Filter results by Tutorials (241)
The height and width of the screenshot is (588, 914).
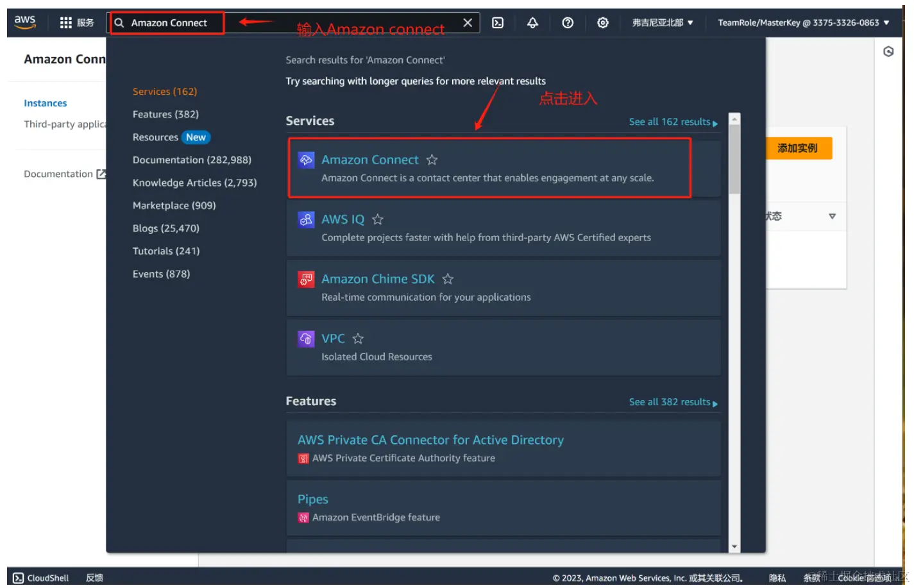coord(166,251)
